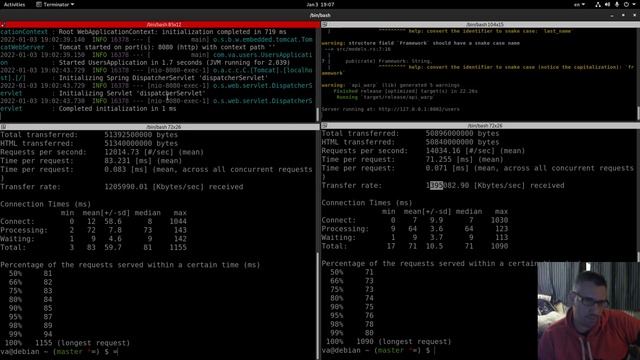This screenshot has width=640, height=360.
Task: Click the bottom-left /bin/bash 72x26 title
Action: [163, 127]
